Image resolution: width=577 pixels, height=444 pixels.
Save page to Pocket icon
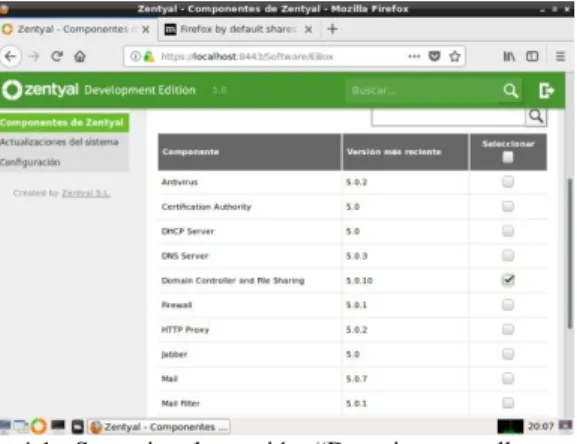(435, 56)
